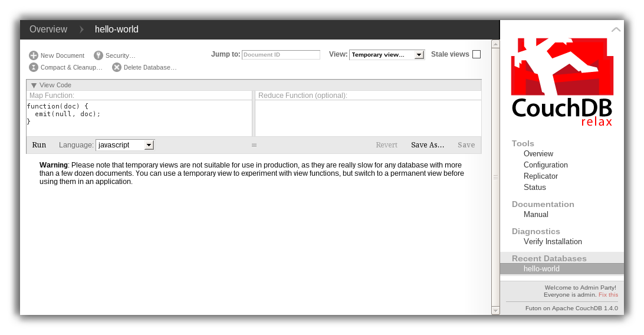Open the View dropdown showing Temporary view

pos(387,55)
